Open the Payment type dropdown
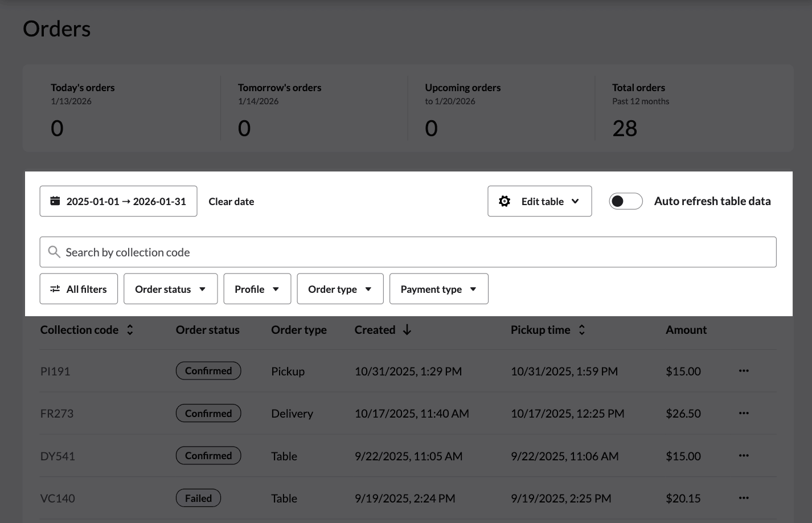Screen dimensions: 812x523 (x=438, y=289)
